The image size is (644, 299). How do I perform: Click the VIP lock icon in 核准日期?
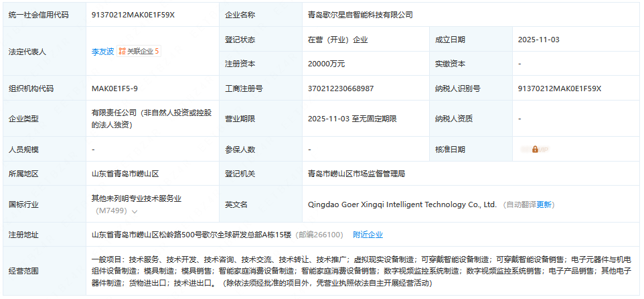coord(535,149)
